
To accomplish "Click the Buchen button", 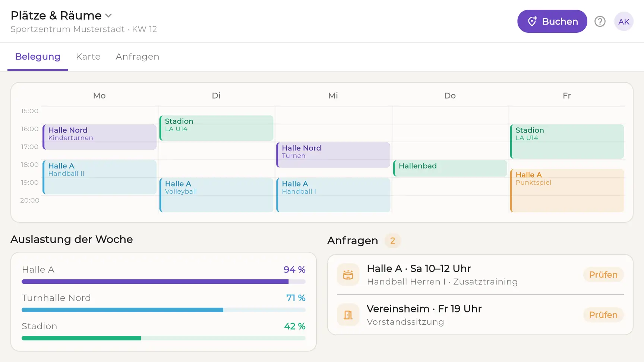I will click(x=552, y=21).
